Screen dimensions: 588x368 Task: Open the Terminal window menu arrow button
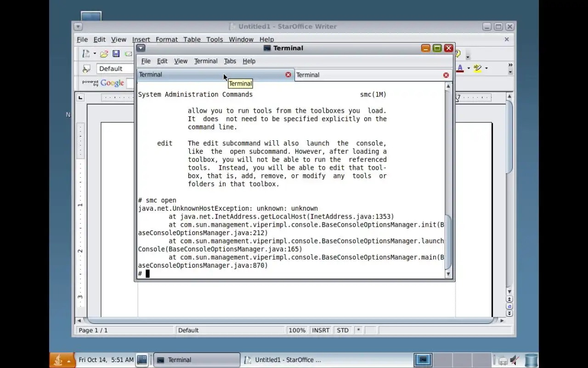(141, 48)
